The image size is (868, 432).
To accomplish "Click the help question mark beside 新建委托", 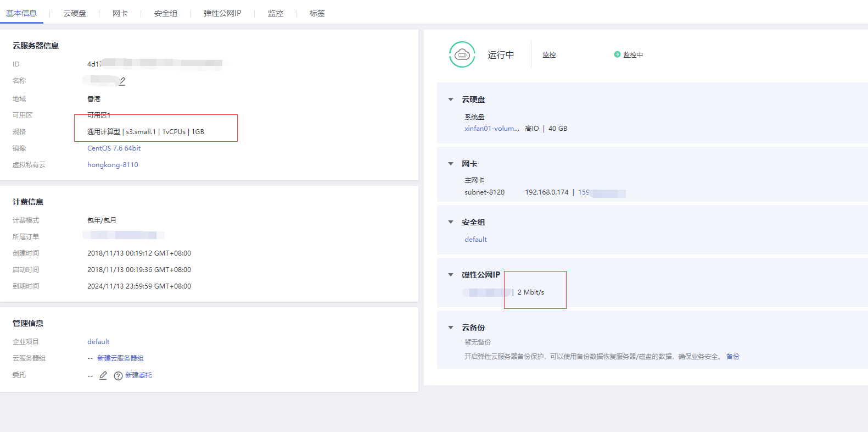I will tap(118, 376).
